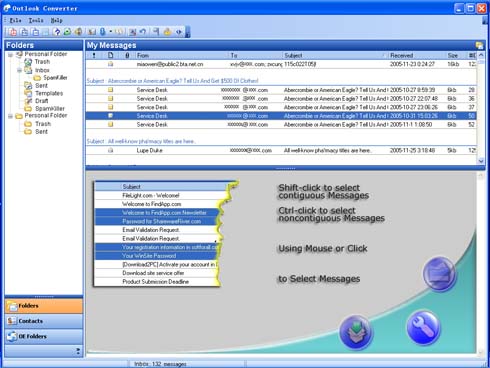Image resolution: width=490 pixels, height=368 pixels.
Task: Open the Tools menu
Action: tap(36, 20)
